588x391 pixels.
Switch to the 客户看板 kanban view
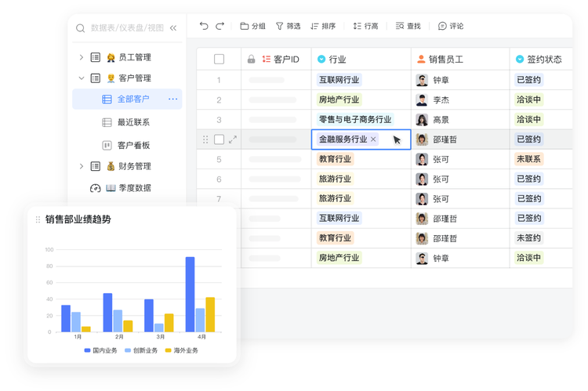tap(133, 145)
